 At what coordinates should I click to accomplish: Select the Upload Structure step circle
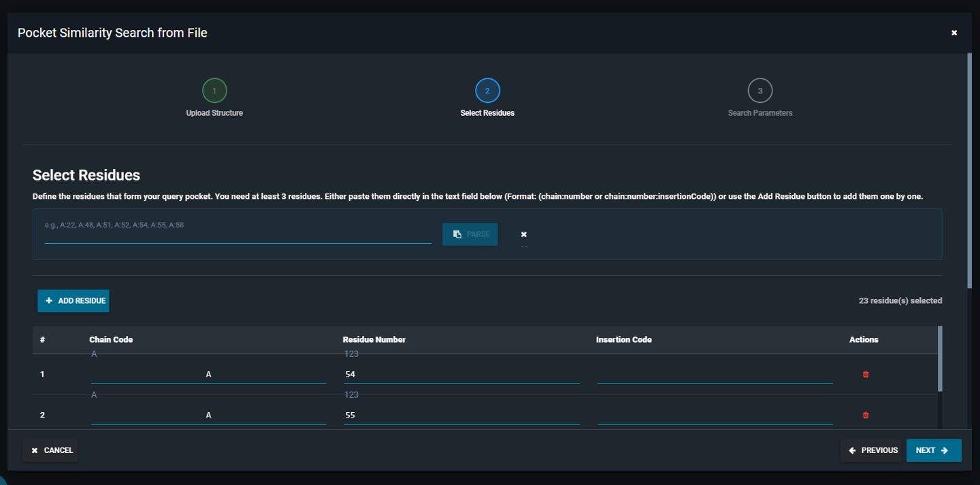point(214,90)
